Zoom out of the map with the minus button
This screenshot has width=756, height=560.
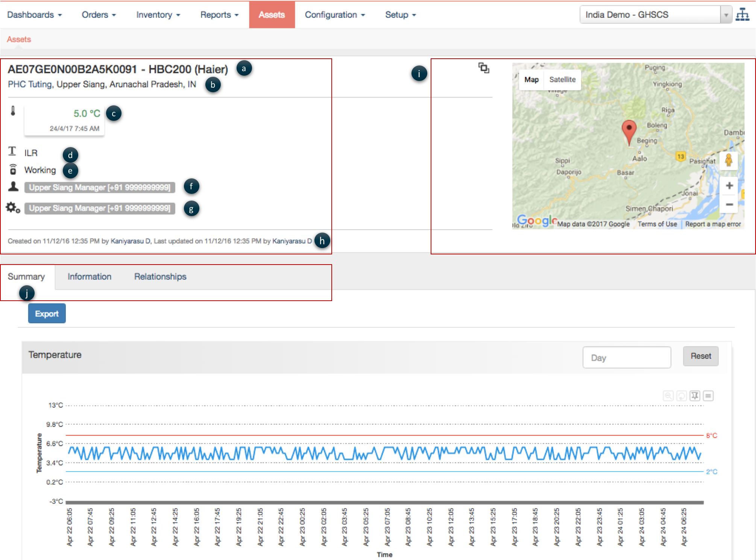pos(729,204)
